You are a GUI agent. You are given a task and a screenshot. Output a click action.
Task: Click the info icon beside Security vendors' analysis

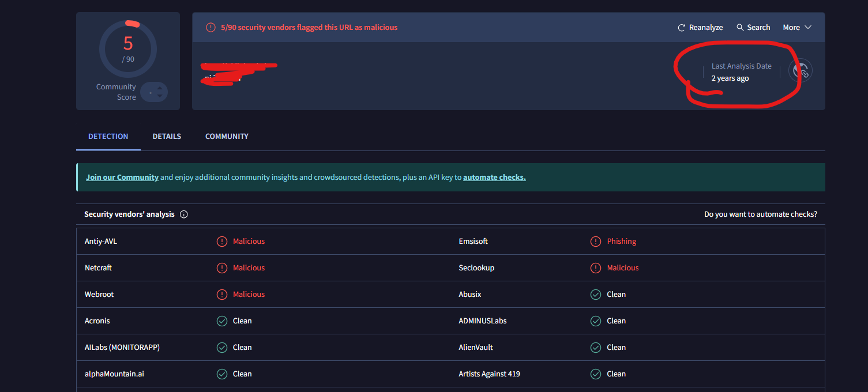coord(184,214)
